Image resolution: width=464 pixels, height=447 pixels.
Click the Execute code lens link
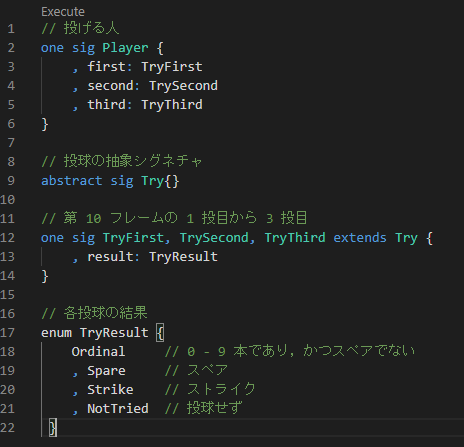[63, 12]
